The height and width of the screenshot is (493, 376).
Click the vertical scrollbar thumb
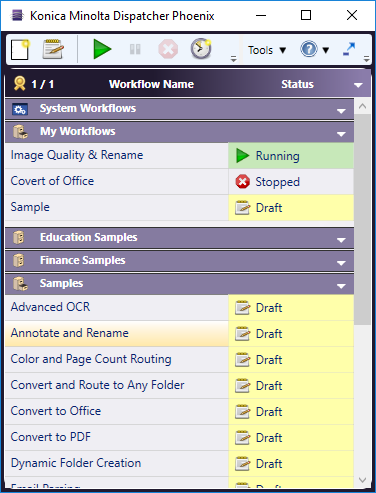(363, 219)
